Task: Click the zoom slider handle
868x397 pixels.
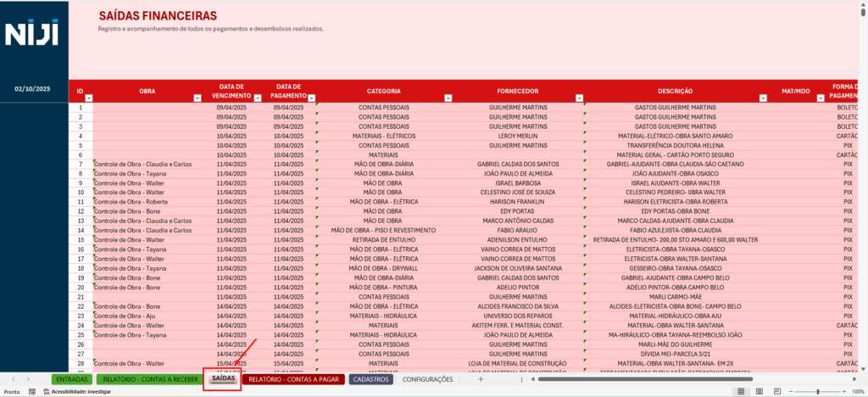Action: tap(817, 392)
